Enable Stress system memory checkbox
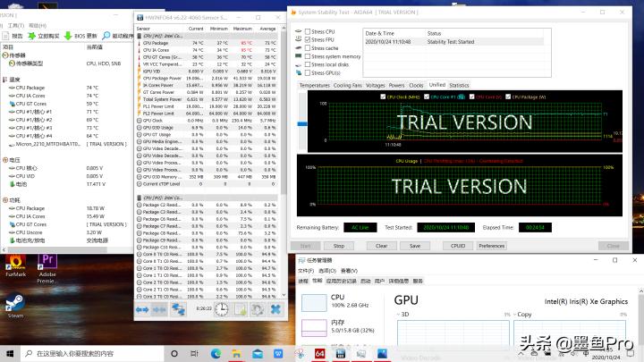This screenshot has height=362, width=644. (x=309, y=56)
